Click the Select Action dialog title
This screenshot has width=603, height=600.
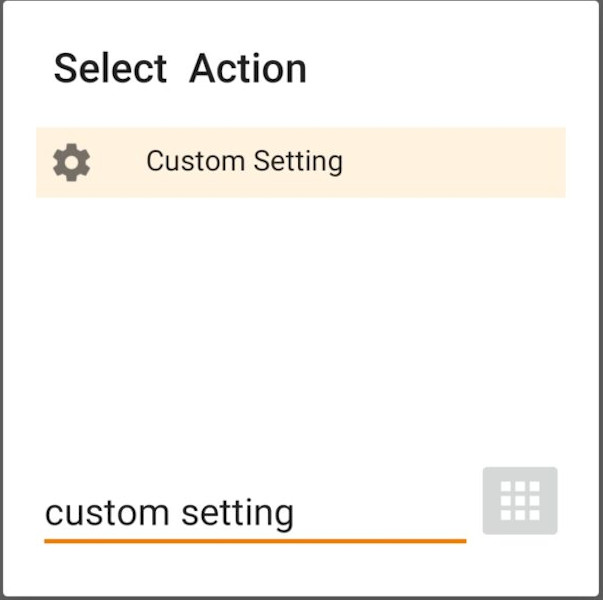[x=180, y=69]
